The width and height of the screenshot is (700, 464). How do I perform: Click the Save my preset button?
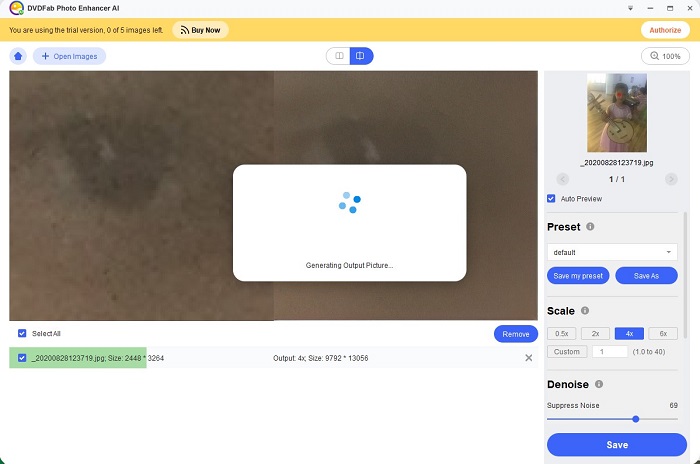(578, 275)
